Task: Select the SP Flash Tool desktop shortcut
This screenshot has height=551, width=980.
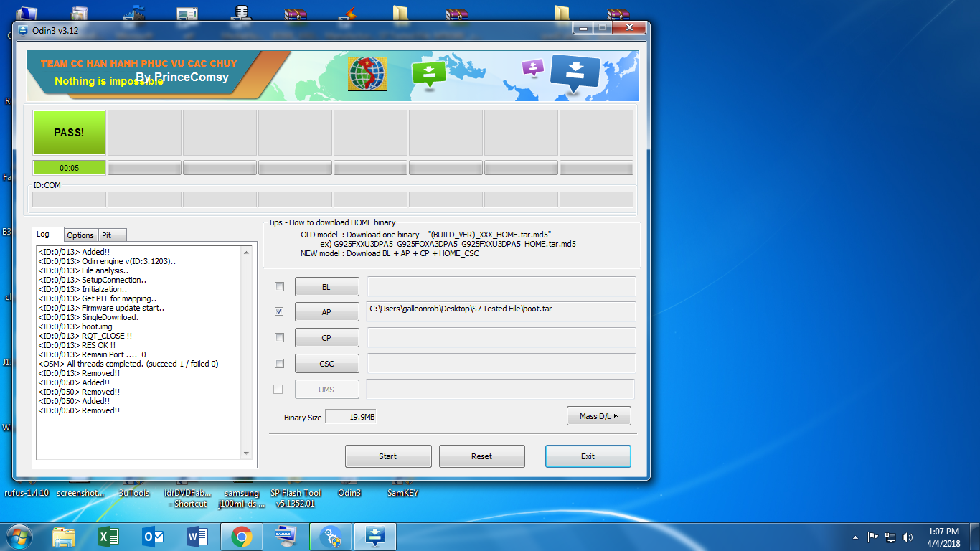Action: pyautogui.click(x=296, y=498)
